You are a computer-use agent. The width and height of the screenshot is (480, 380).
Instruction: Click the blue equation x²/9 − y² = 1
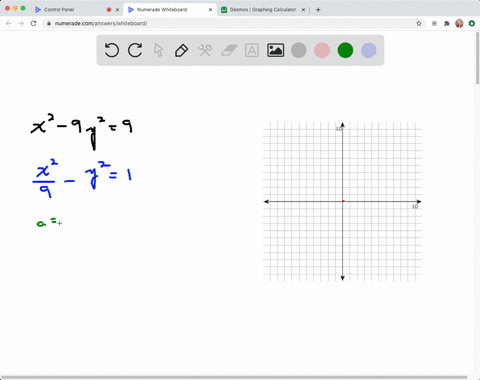pyautogui.click(x=82, y=178)
